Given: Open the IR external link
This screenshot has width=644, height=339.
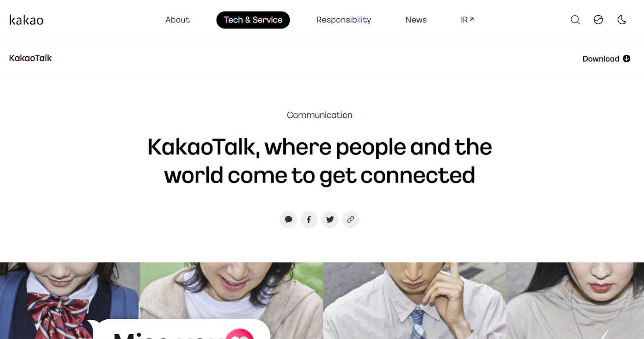Looking at the screenshot, I should [467, 20].
